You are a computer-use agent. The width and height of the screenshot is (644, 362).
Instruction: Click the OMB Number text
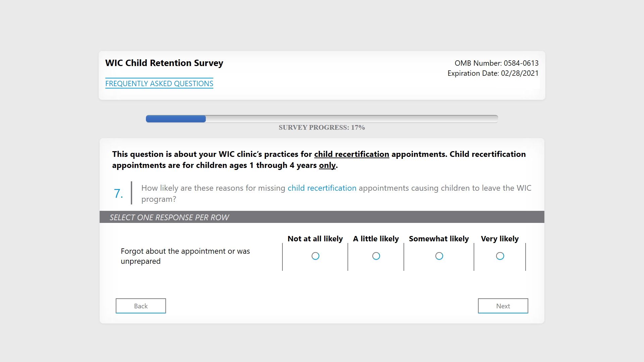tap(496, 63)
